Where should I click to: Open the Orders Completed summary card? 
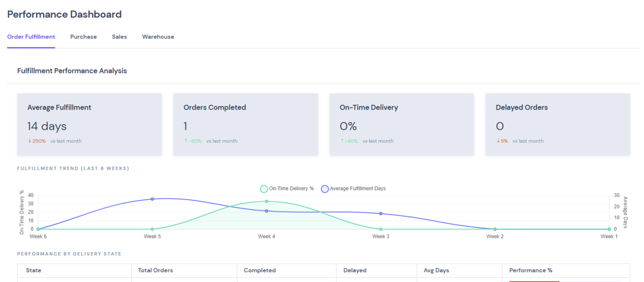point(245,124)
